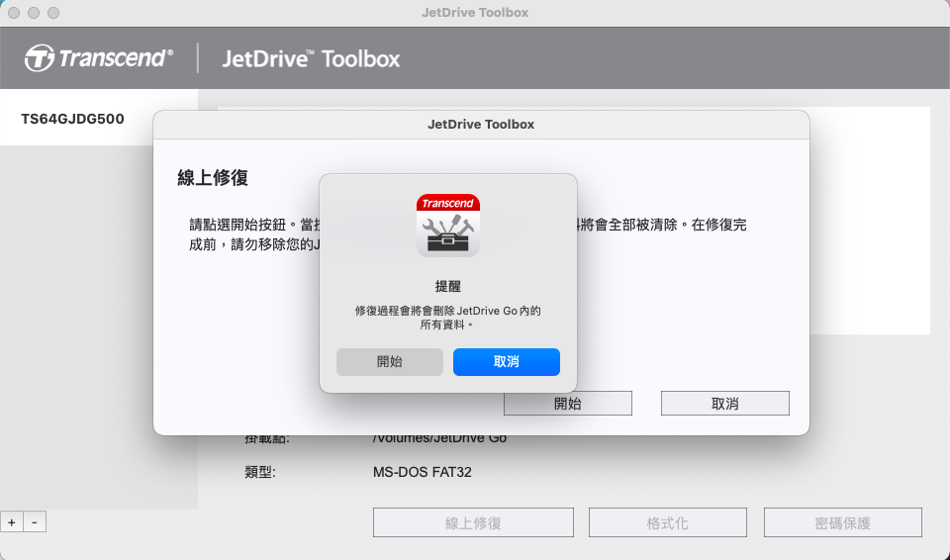
Task: Click 開始 button in 線上修復 sheet
Action: click(x=568, y=404)
